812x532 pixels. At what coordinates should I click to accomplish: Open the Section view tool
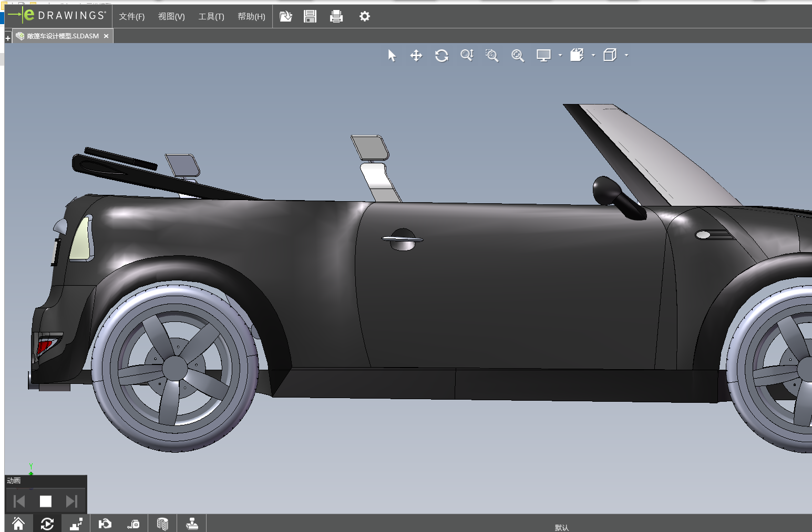[162, 524]
